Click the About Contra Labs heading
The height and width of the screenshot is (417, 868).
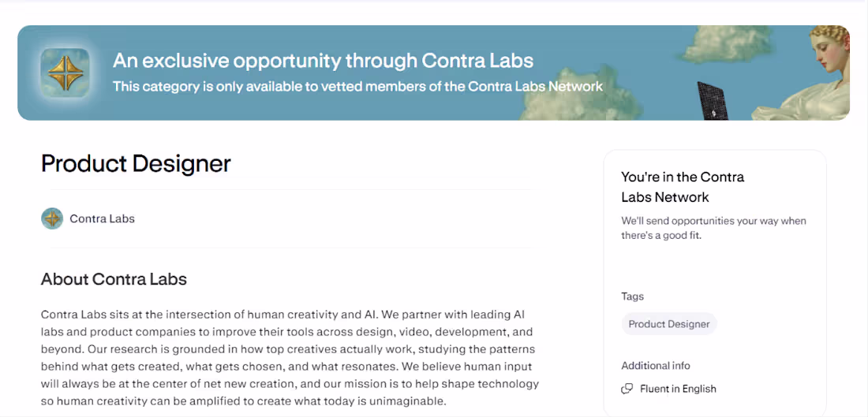tap(114, 279)
